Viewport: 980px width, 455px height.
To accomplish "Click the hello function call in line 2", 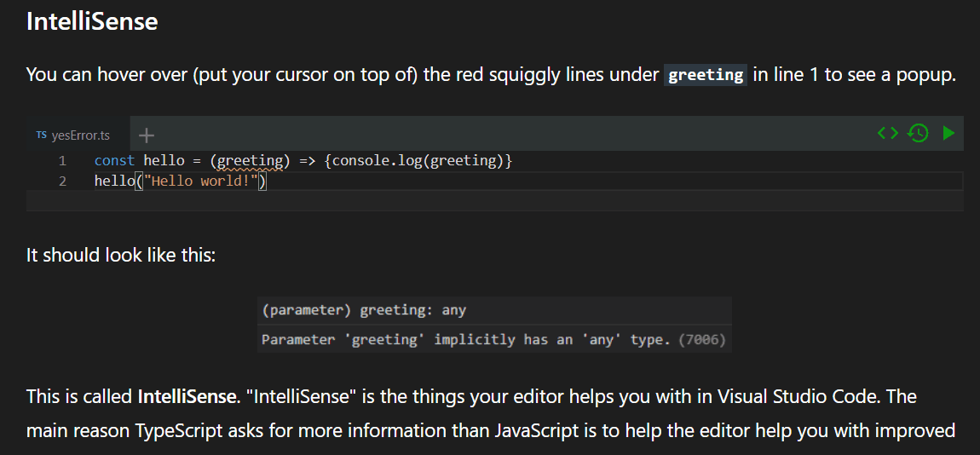I will [x=114, y=181].
